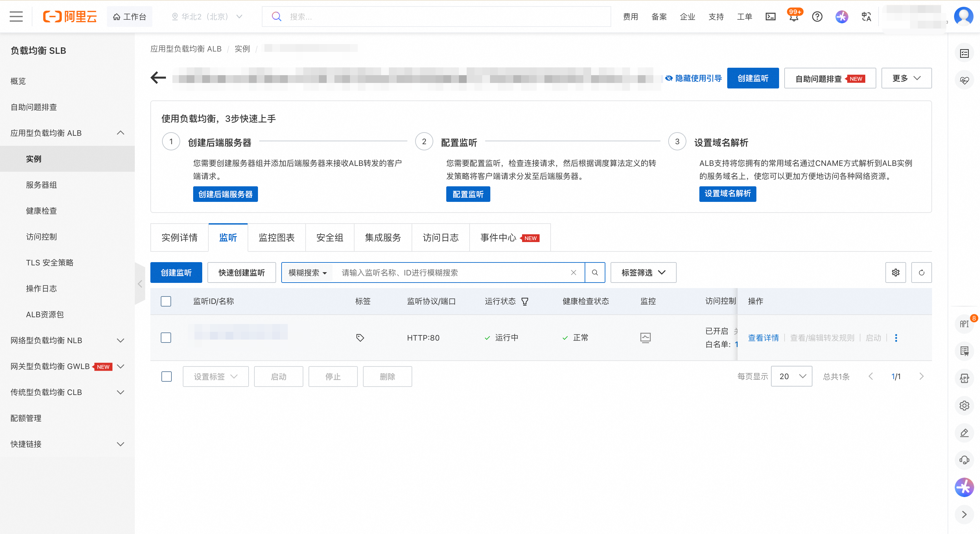This screenshot has width=980, height=534.
Task: Switch to the 监控图表 tab
Action: (276, 237)
